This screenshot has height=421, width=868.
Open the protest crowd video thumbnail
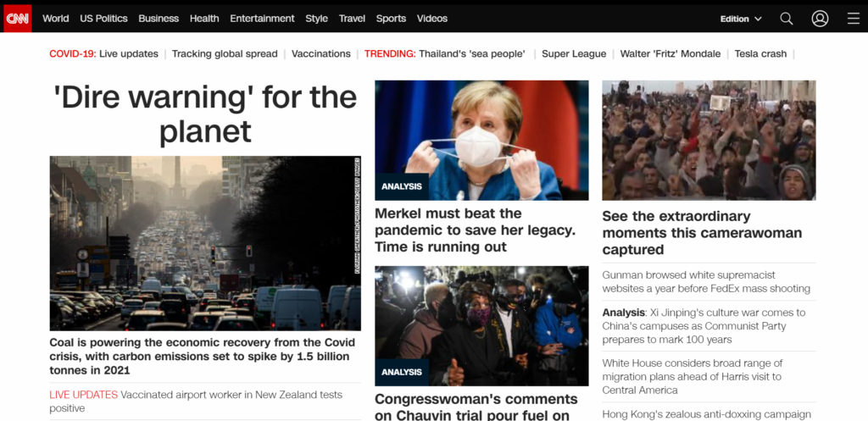click(709, 141)
